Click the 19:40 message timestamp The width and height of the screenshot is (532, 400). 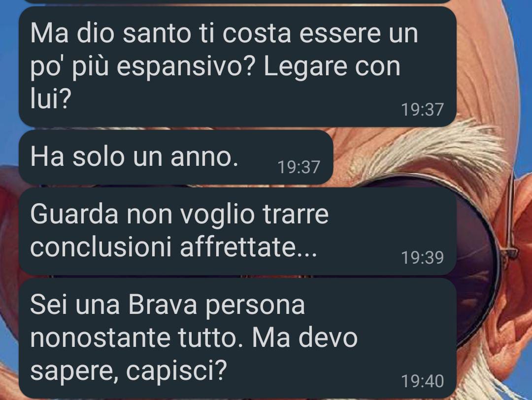423,381
